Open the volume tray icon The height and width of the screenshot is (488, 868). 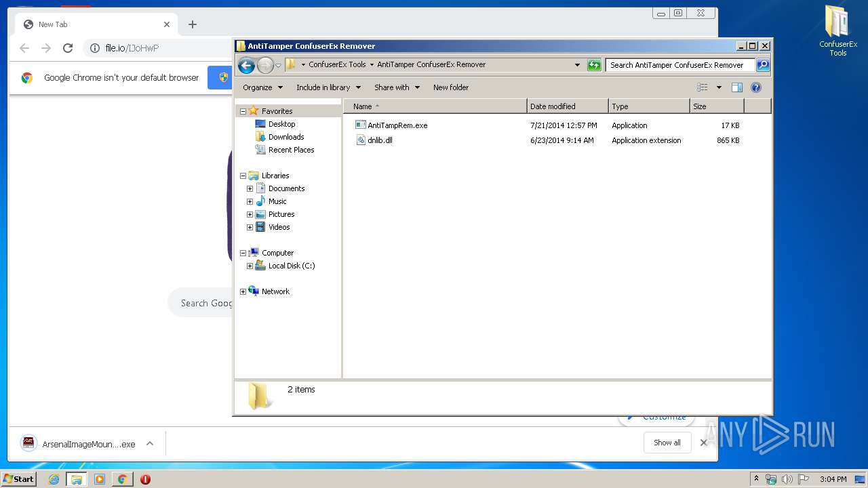point(787,479)
